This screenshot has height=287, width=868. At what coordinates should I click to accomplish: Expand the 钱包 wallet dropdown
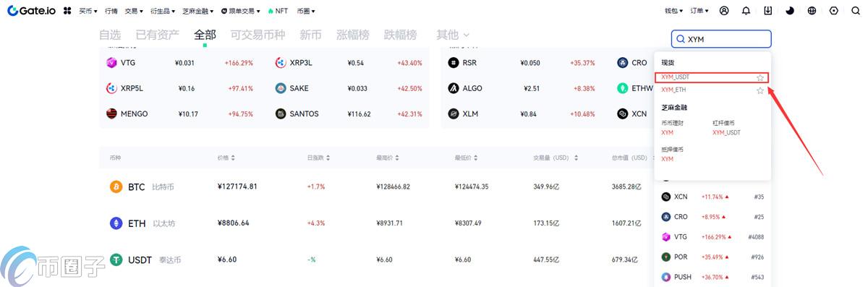pyautogui.click(x=674, y=11)
